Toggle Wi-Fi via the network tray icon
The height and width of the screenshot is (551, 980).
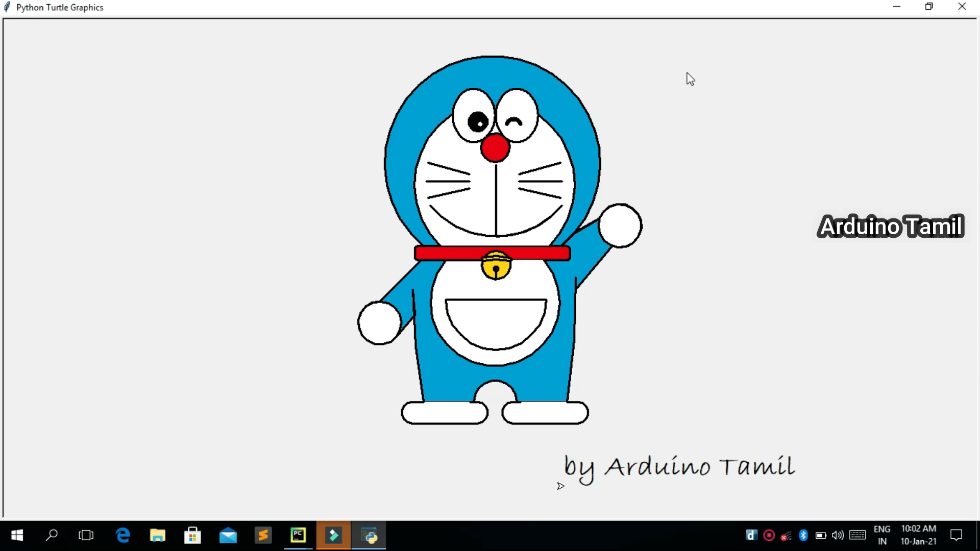(786, 535)
